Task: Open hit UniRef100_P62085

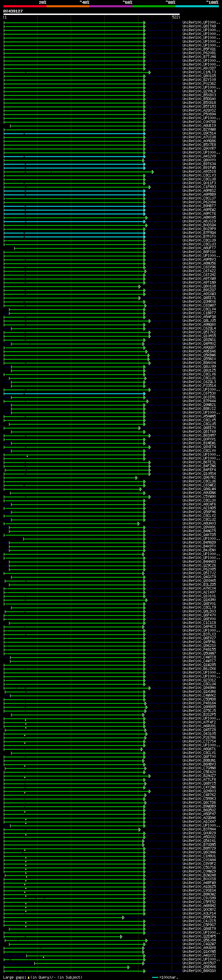Action: point(199,569)
